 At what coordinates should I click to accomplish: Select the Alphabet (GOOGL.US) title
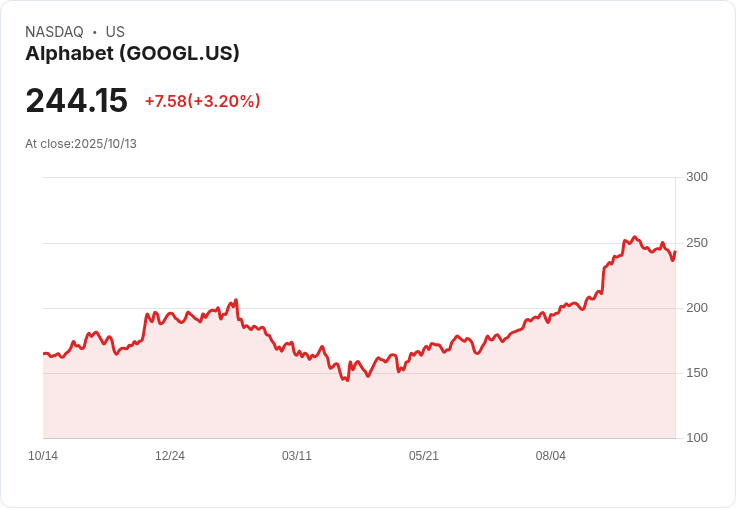click(x=132, y=54)
